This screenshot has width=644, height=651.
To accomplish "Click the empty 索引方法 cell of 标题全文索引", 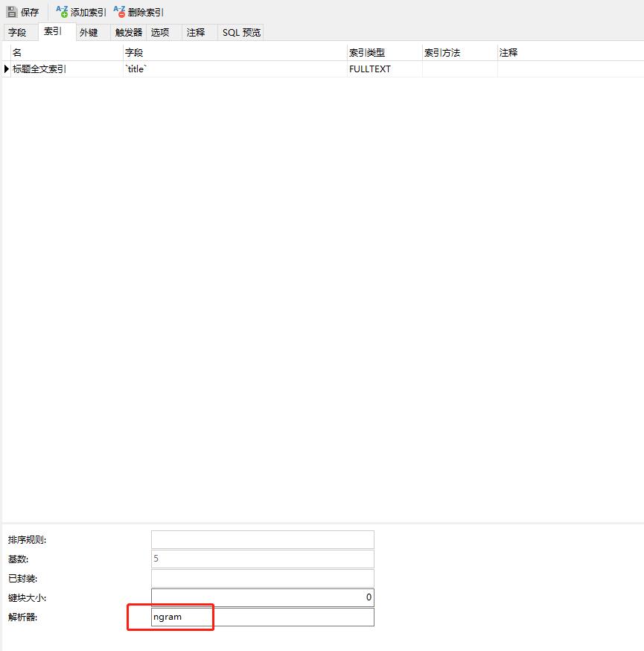I will tap(459, 69).
